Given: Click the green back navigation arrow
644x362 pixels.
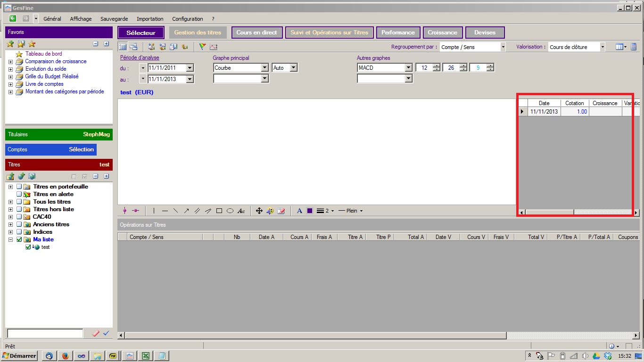Looking at the screenshot, I should 13,18.
